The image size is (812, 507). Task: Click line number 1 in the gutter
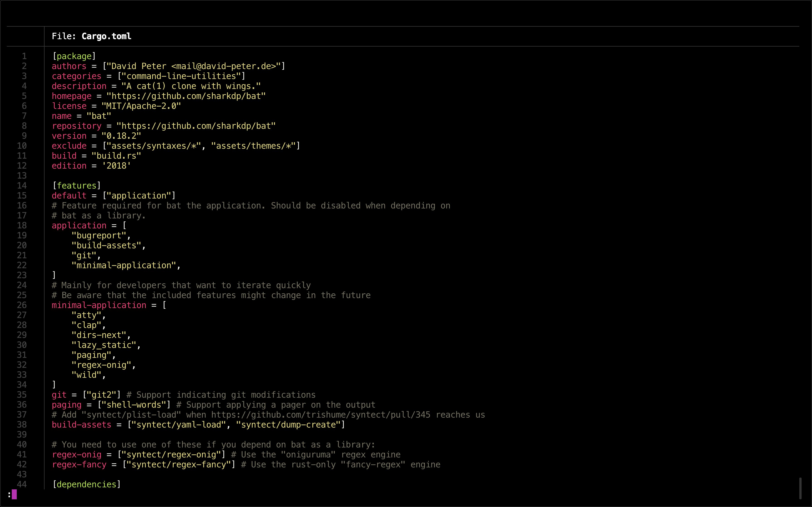click(24, 56)
